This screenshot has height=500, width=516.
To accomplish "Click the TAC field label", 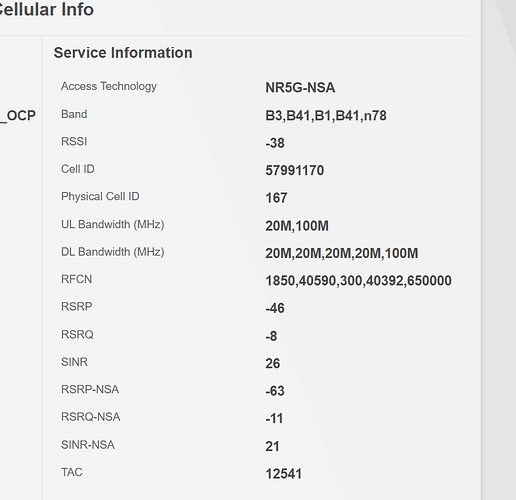I will 72,472.
